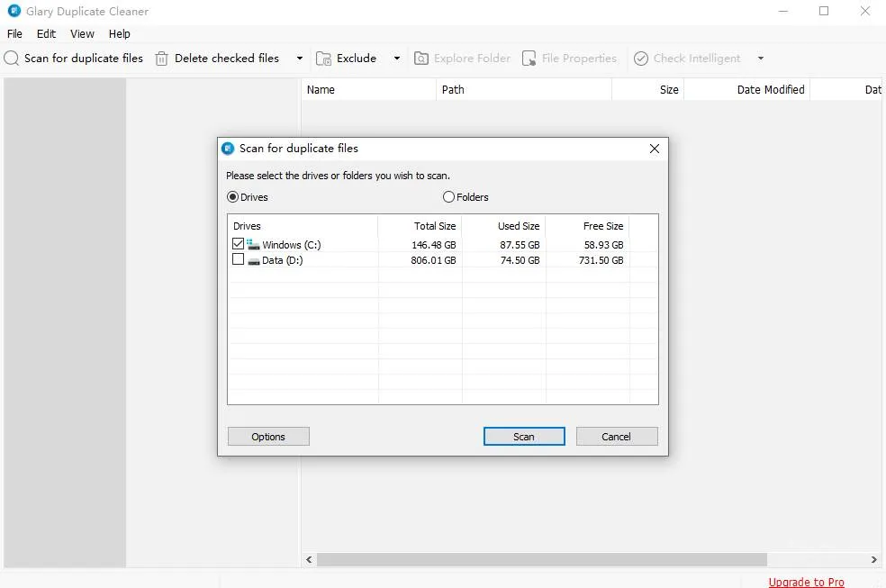Viewport: 886px width, 588px height.
Task: Click the 806.01 GB total size value
Action: click(x=433, y=260)
